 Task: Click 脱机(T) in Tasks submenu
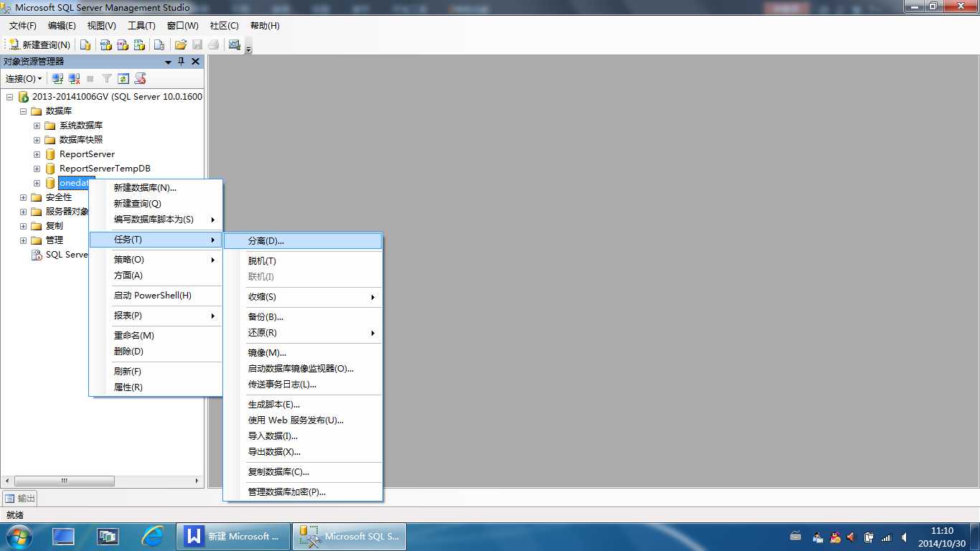303,261
